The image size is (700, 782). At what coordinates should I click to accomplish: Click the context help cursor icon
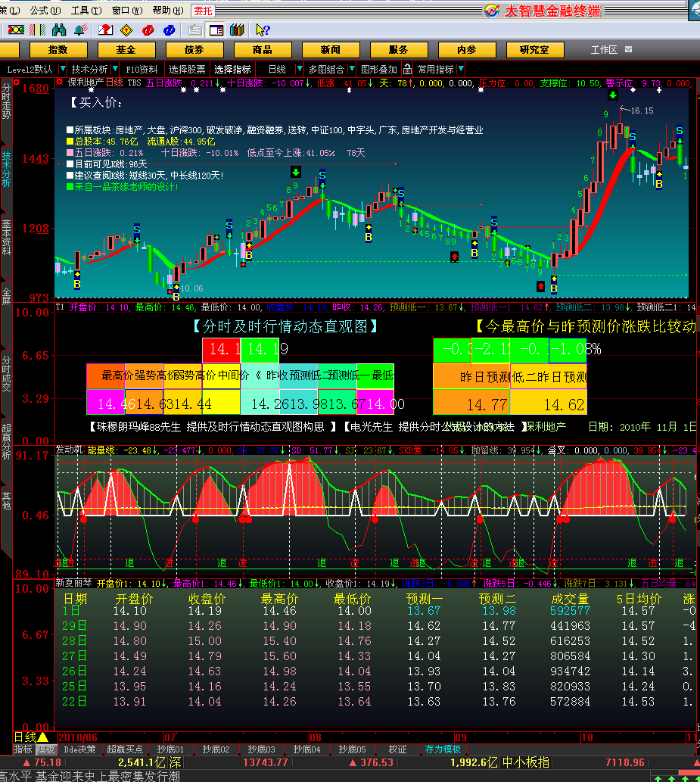click(263, 30)
